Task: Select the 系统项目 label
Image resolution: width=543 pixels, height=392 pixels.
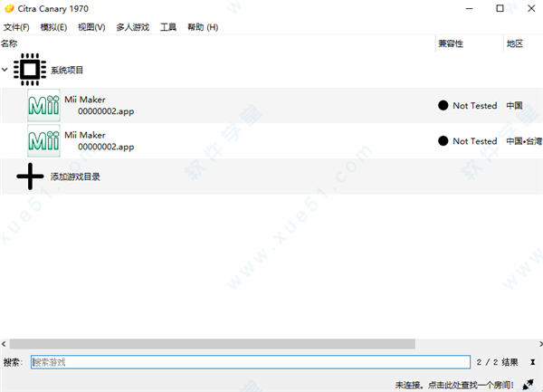Action: pos(67,71)
